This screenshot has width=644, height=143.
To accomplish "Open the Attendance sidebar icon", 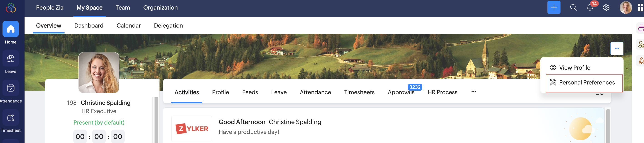I will 10,88.
